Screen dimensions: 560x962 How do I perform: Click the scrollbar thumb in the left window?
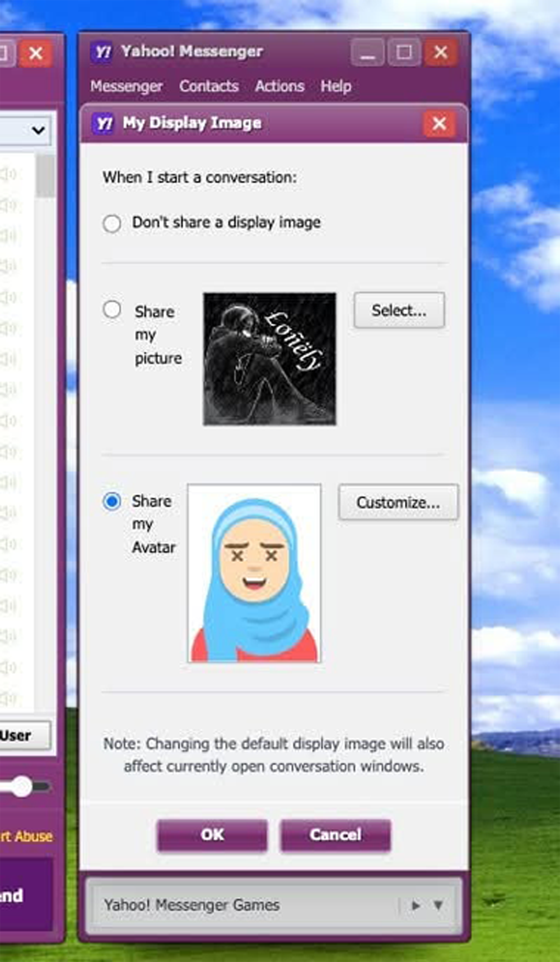tap(45, 176)
